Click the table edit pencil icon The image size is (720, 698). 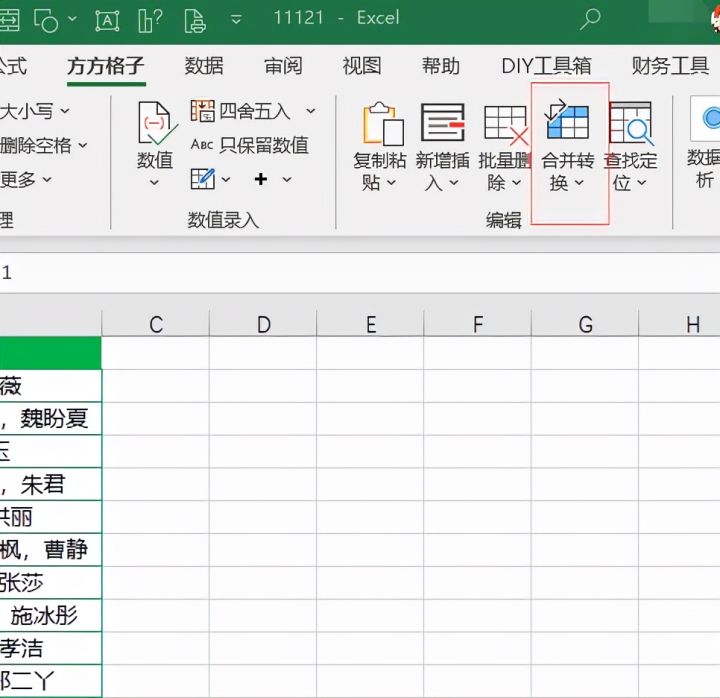[202, 179]
